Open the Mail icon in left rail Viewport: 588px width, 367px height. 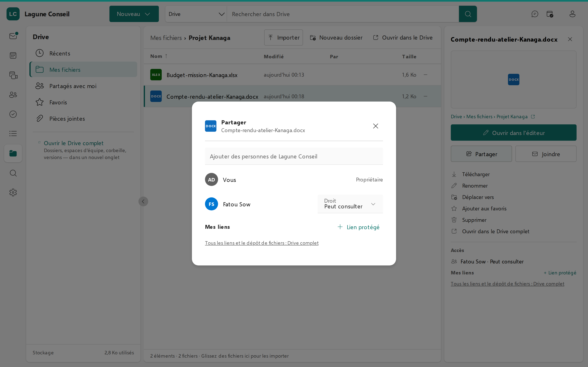tap(13, 36)
